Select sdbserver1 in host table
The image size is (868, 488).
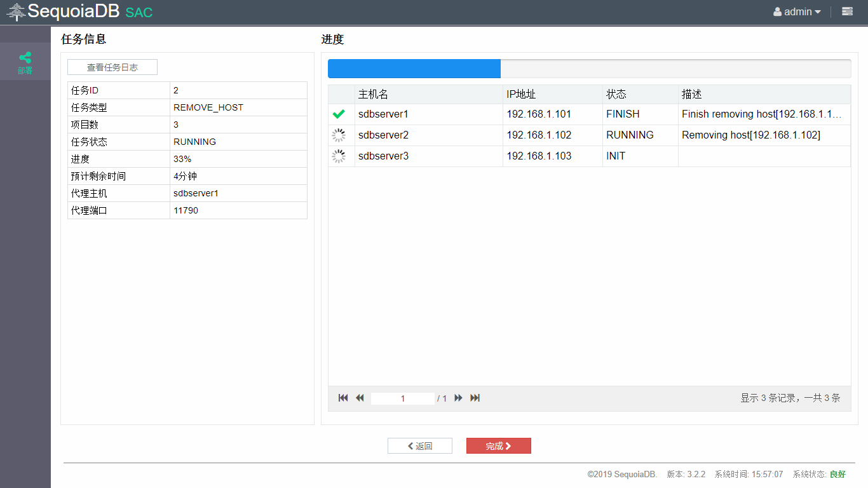(383, 114)
